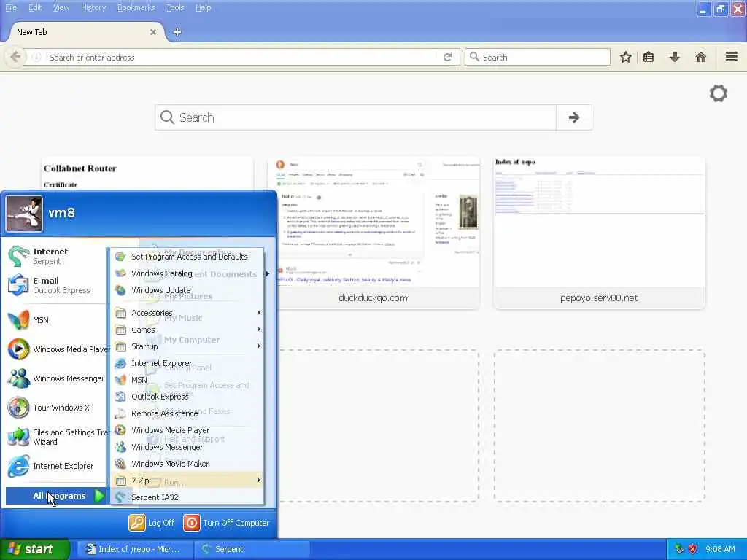Open E-mail Outlook Express pinned item
747x560 pixels.
point(53,285)
